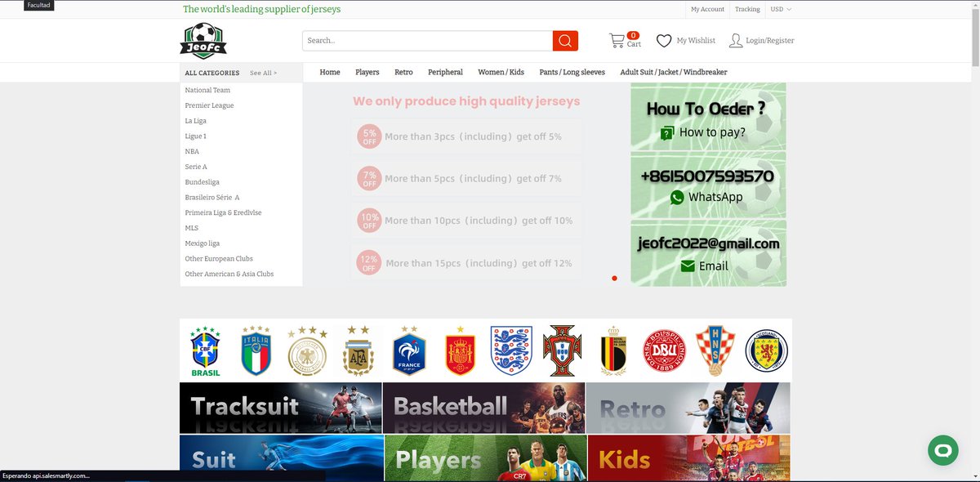The height and width of the screenshot is (482, 980).
Task: Select the Portugal team crest
Action: click(x=563, y=351)
